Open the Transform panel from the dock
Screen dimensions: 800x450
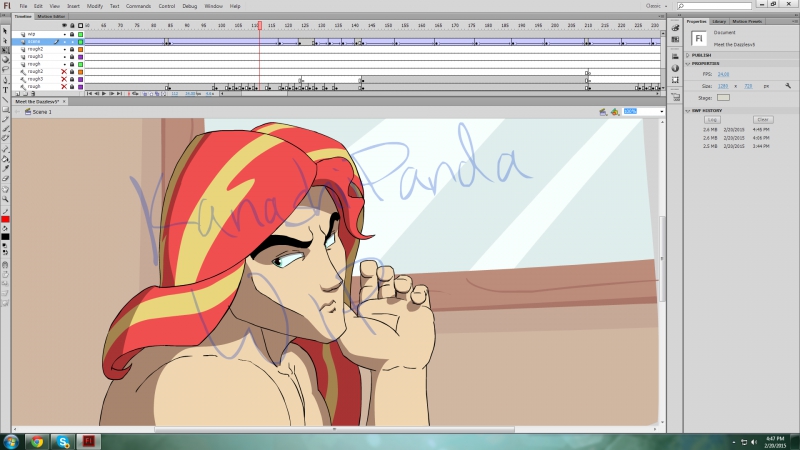point(675,80)
